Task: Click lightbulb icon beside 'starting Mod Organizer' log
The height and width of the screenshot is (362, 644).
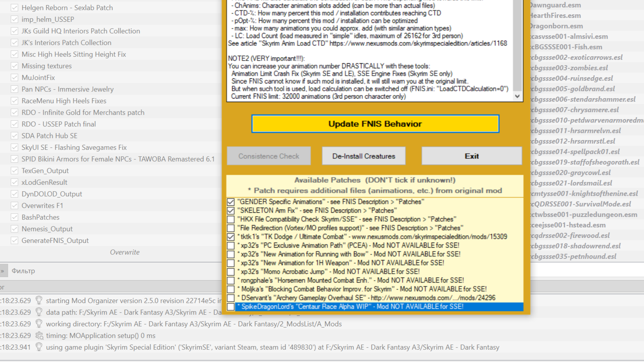Action: (39, 301)
